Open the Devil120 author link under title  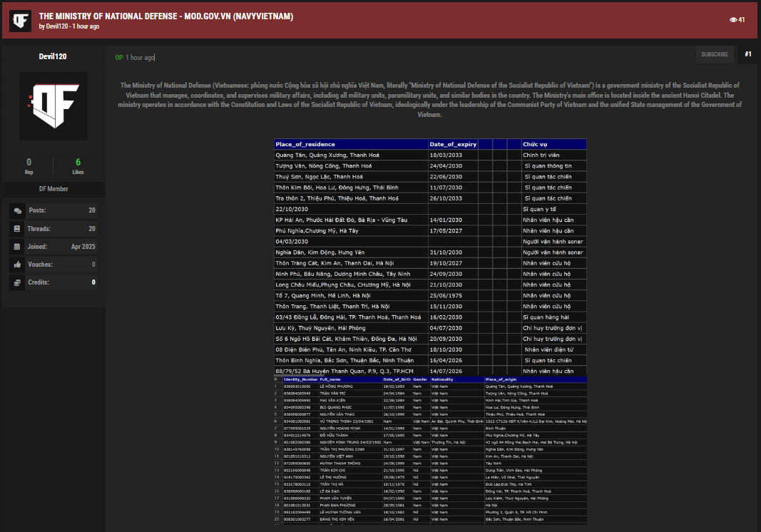(x=56, y=26)
